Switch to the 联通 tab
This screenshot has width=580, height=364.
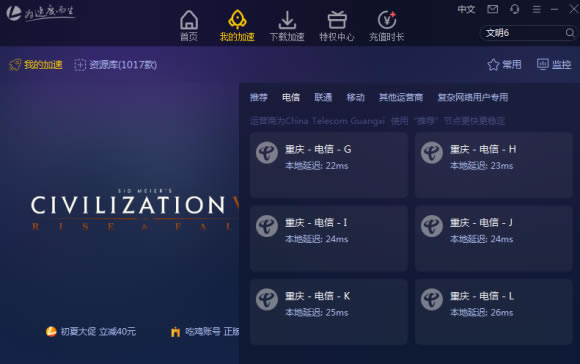(323, 97)
